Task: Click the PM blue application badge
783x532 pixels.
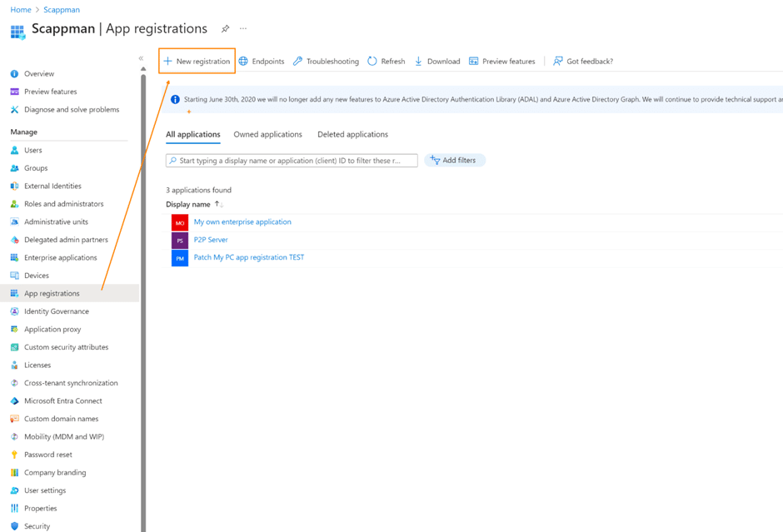Action: pyautogui.click(x=180, y=258)
